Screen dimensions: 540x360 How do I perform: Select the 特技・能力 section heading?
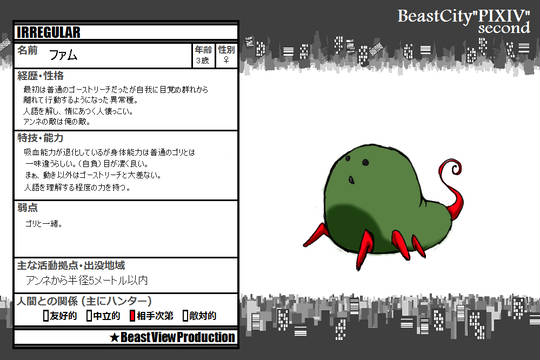[x=41, y=138]
